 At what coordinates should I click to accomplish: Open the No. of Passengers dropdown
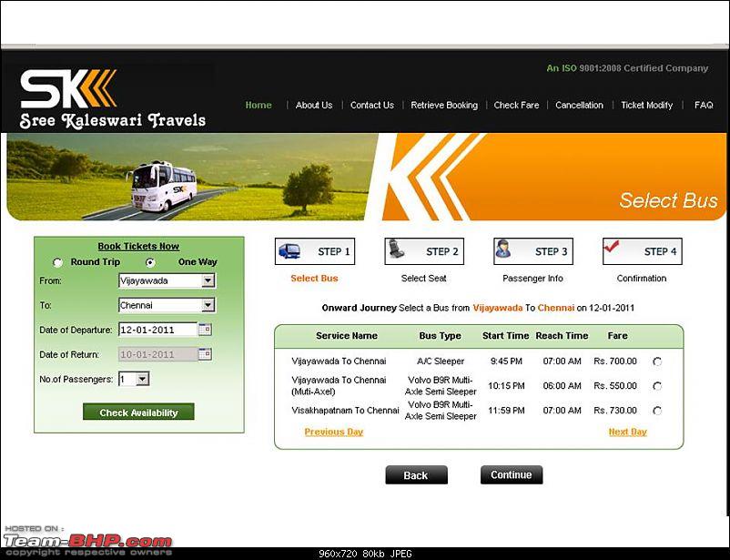click(143, 379)
